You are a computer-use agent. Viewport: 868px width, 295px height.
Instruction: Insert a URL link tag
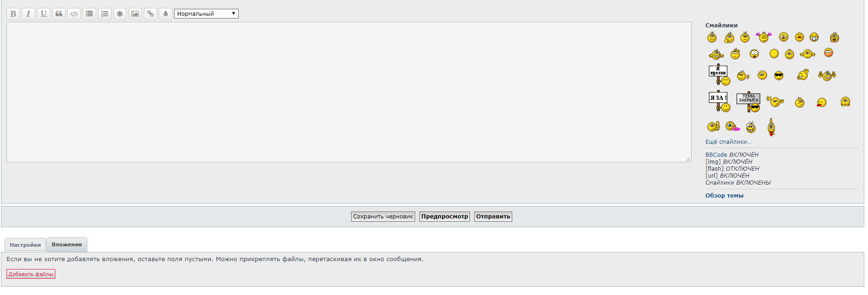click(x=150, y=14)
